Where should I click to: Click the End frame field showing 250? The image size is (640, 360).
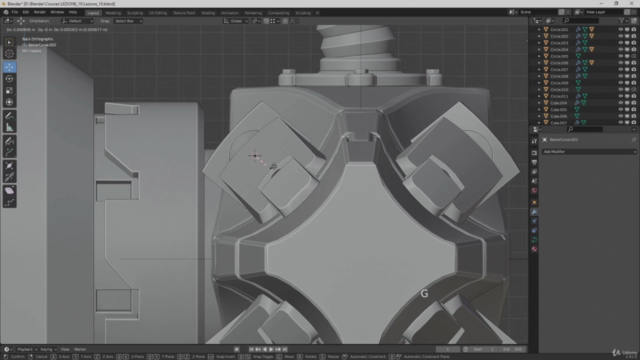pyautogui.click(x=513, y=349)
